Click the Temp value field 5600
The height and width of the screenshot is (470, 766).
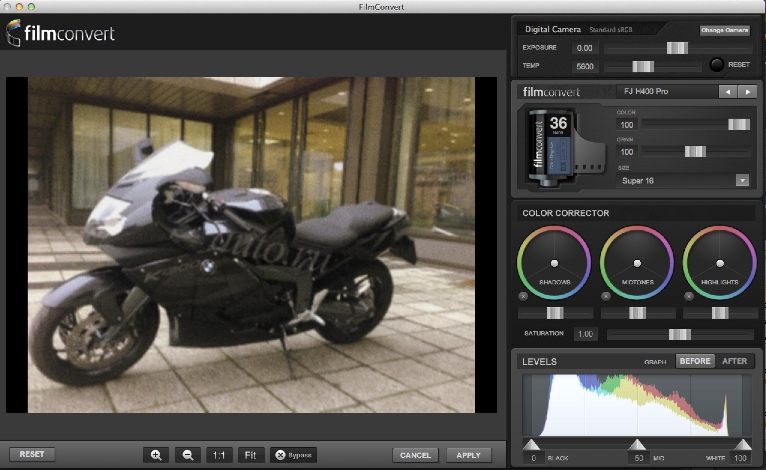585,66
